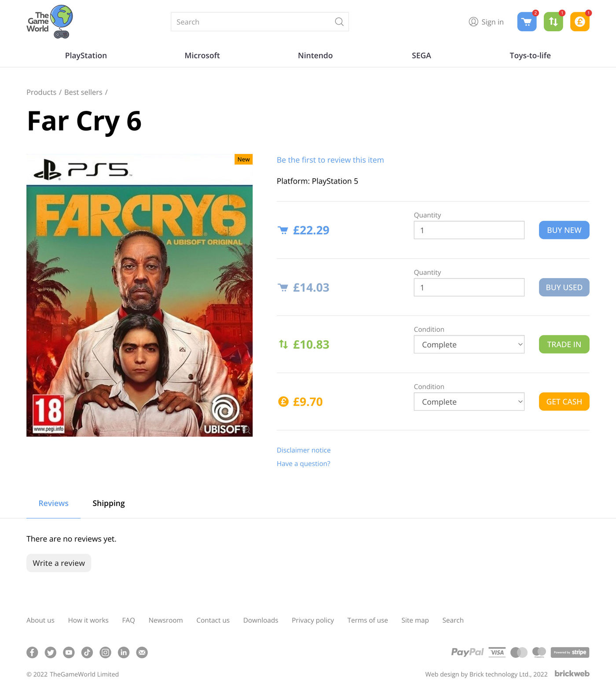This screenshot has height=690, width=616.
Task: Open the green trade-in arrows icon
Action: (553, 22)
